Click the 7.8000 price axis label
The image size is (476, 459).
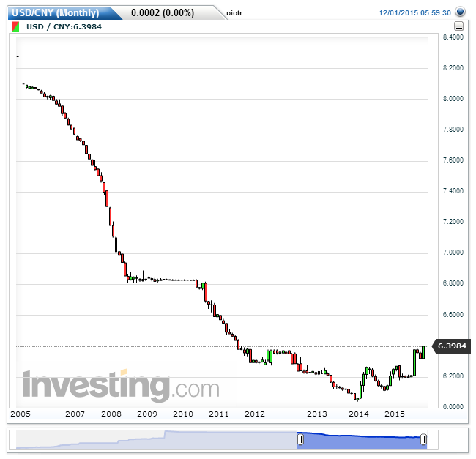click(x=453, y=130)
